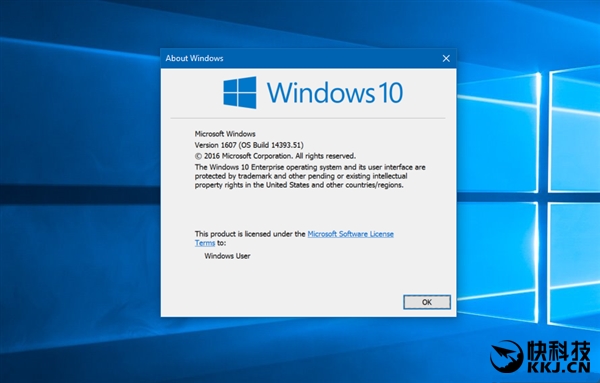Click 'This product is licensed under the' text
Viewport: 600px width, 383px height.
[250, 234]
